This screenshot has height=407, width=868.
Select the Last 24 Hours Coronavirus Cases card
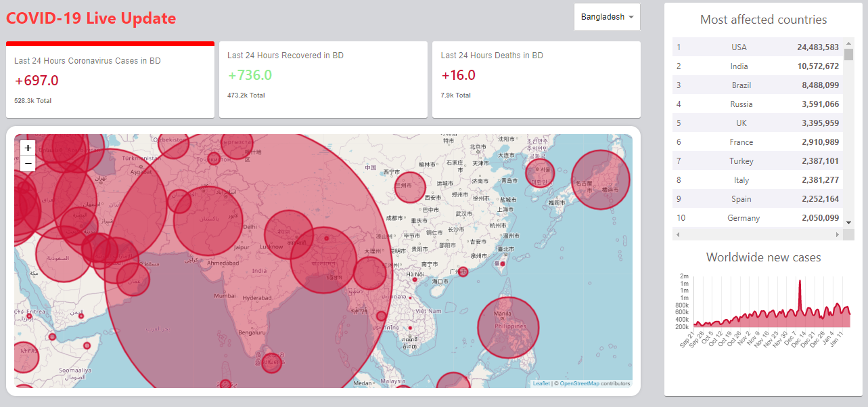(110, 80)
